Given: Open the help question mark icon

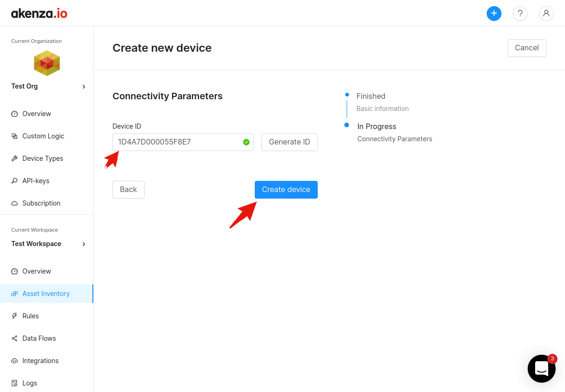Looking at the screenshot, I should [x=520, y=14].
